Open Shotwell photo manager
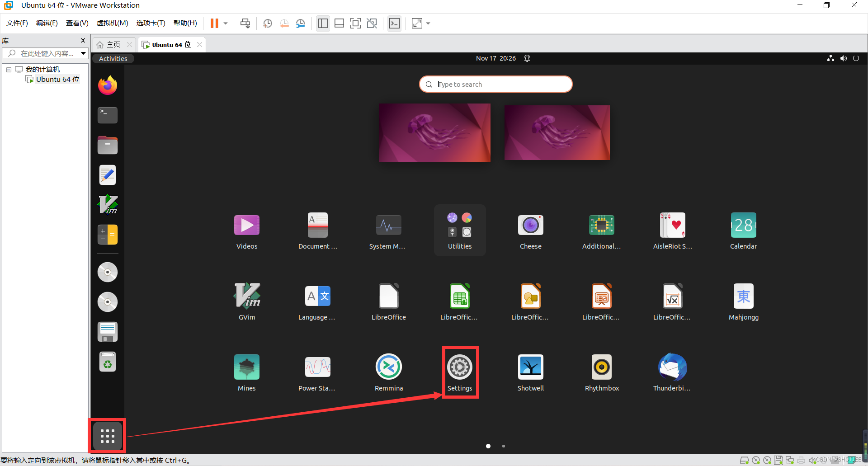868x466 pixels. [x=531, y=372]
